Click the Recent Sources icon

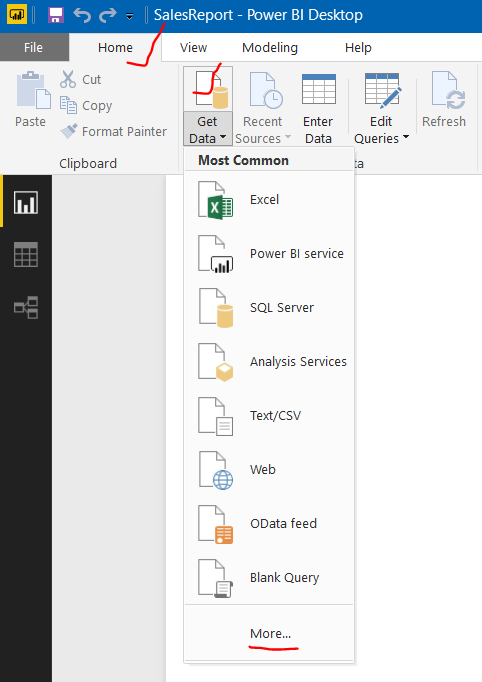(266, 90)
